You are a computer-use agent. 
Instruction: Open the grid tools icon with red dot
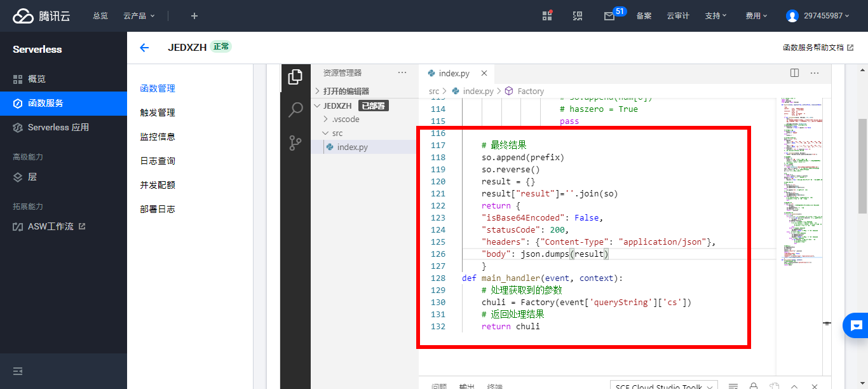click(x=547, y=16)
